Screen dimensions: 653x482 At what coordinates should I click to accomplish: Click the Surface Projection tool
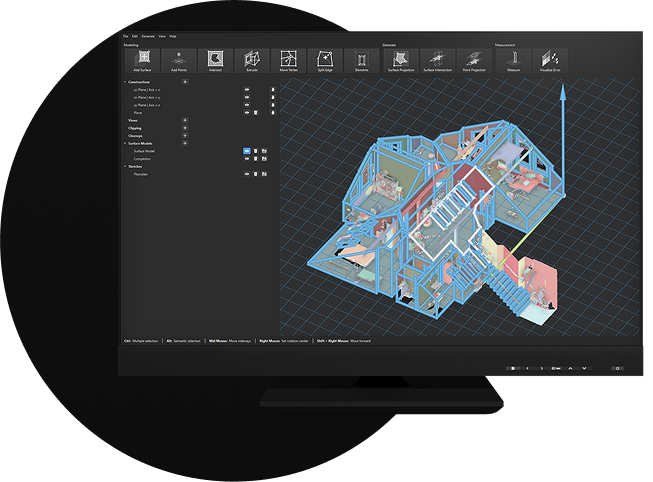pos(400,61)
